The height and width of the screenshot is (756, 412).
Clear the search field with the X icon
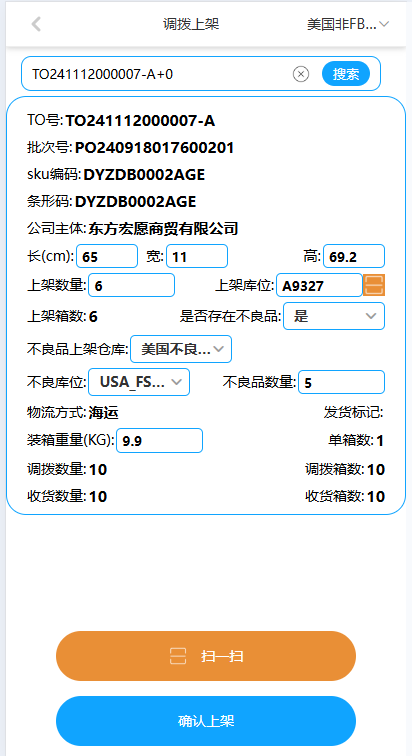[301, 74]
